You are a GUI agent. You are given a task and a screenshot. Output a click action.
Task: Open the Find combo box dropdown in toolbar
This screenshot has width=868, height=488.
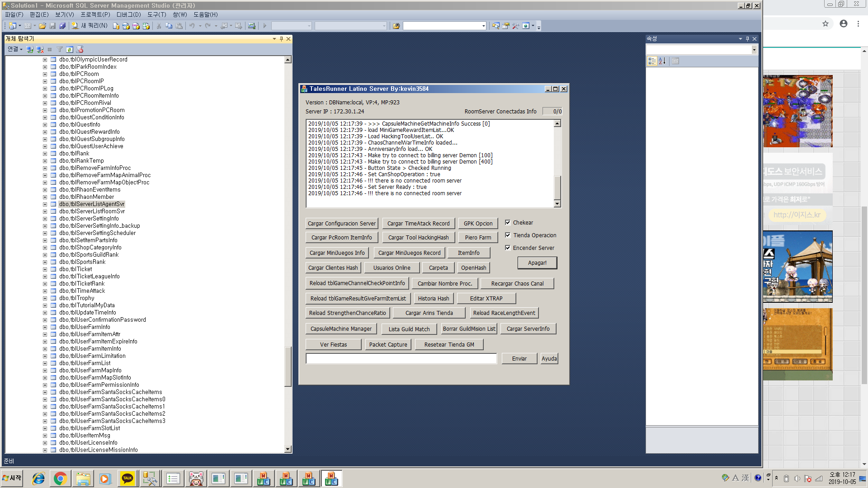[483, 26]
